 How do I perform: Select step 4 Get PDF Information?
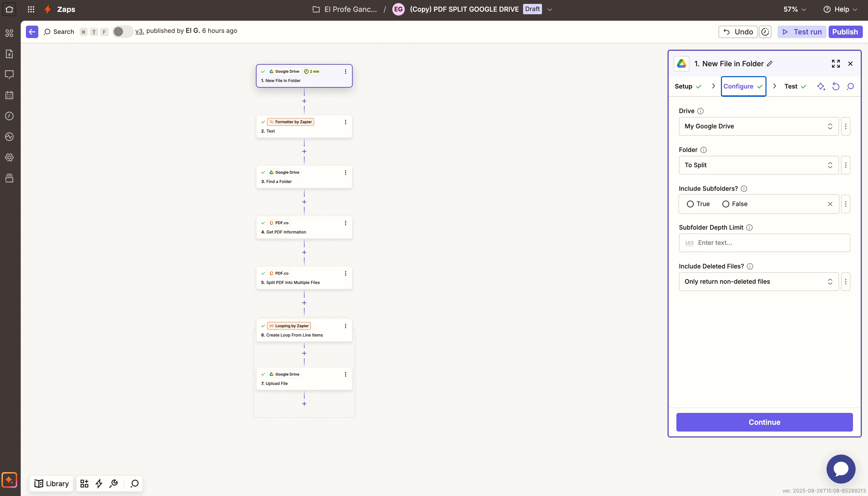pos(304,227)
